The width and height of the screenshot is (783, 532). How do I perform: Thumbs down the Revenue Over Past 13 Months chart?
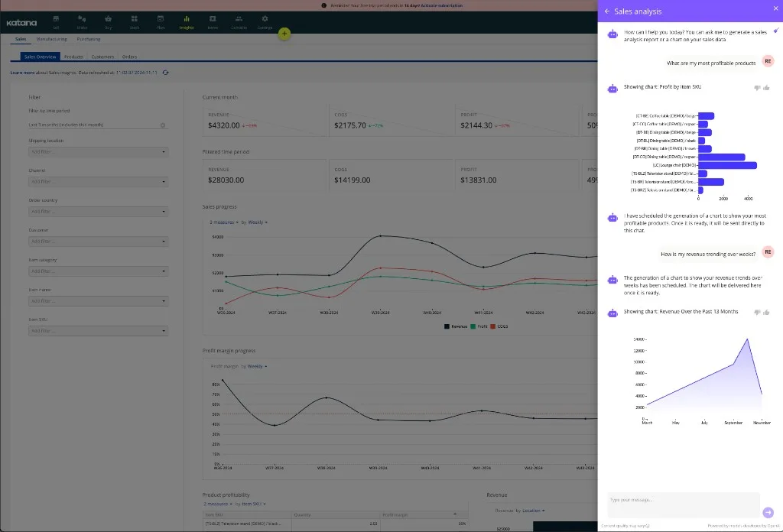coord(757,313)
